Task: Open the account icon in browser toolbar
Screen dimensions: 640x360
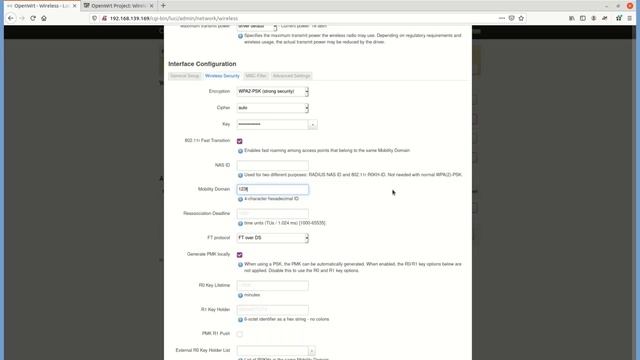Action: (x=593, y=18)
